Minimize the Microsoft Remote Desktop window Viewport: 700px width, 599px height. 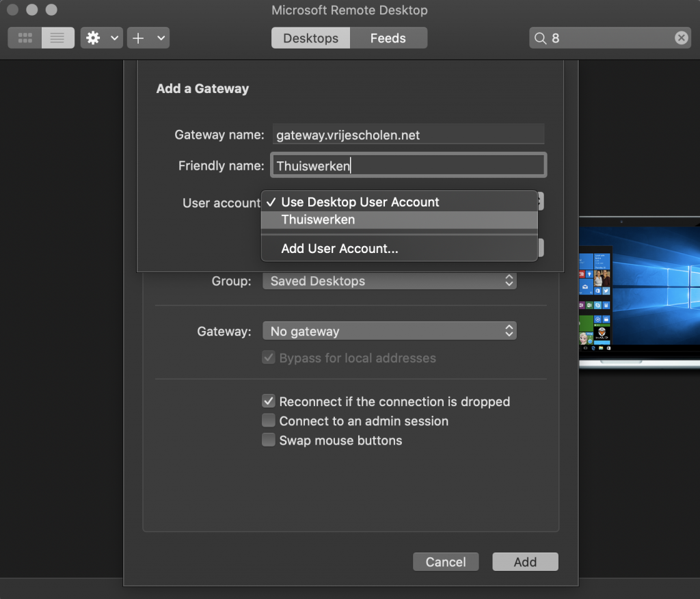pos(31,10)
